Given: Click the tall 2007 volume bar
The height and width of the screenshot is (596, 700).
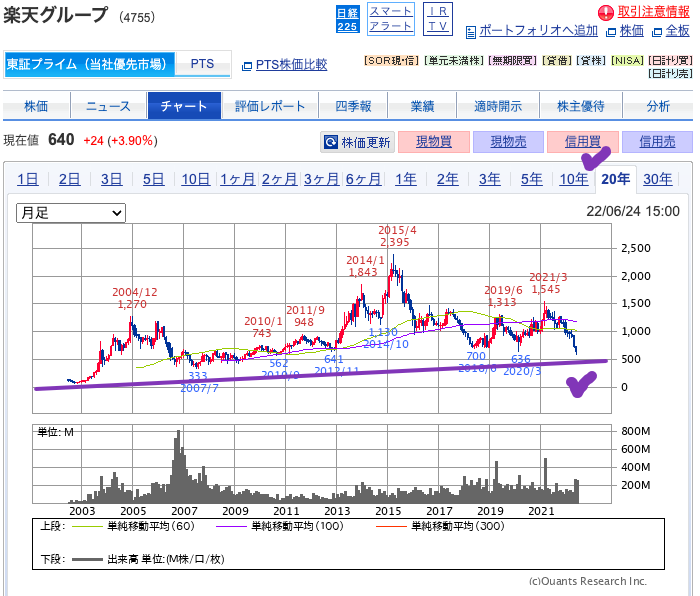Looking at the screenshot, I should [x=179, y=466].
